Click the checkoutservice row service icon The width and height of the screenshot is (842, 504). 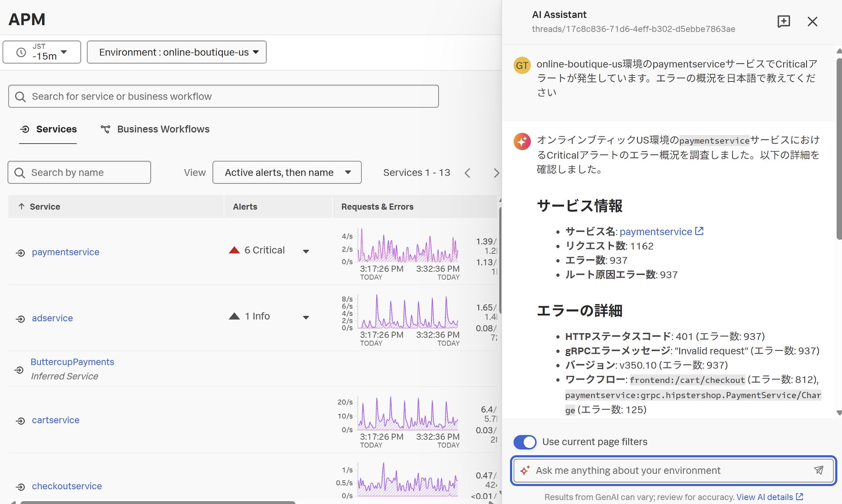click(x=20, y=487)
